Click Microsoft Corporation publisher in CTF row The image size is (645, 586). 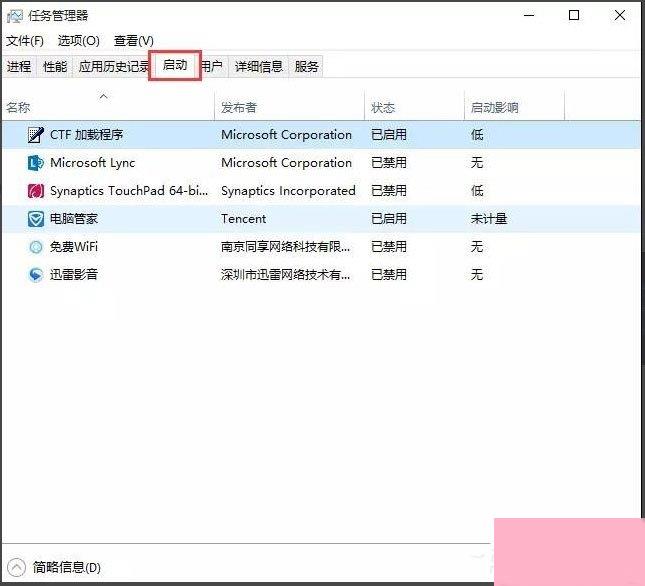(286, 134)
